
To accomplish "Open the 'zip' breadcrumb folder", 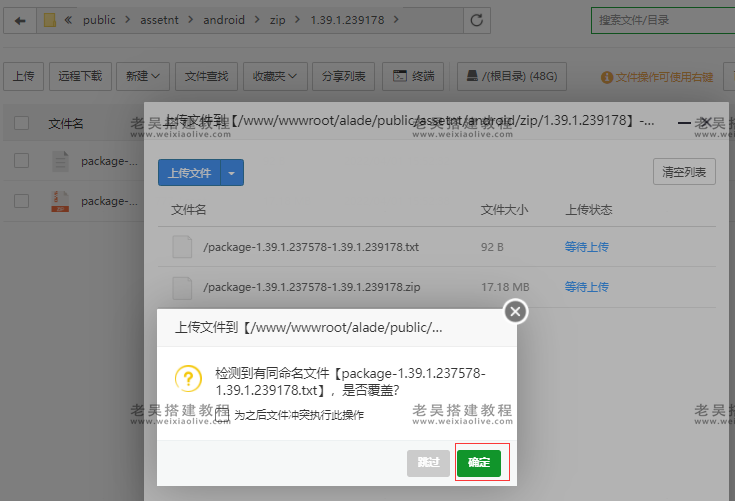I will (x=278, y=20).
